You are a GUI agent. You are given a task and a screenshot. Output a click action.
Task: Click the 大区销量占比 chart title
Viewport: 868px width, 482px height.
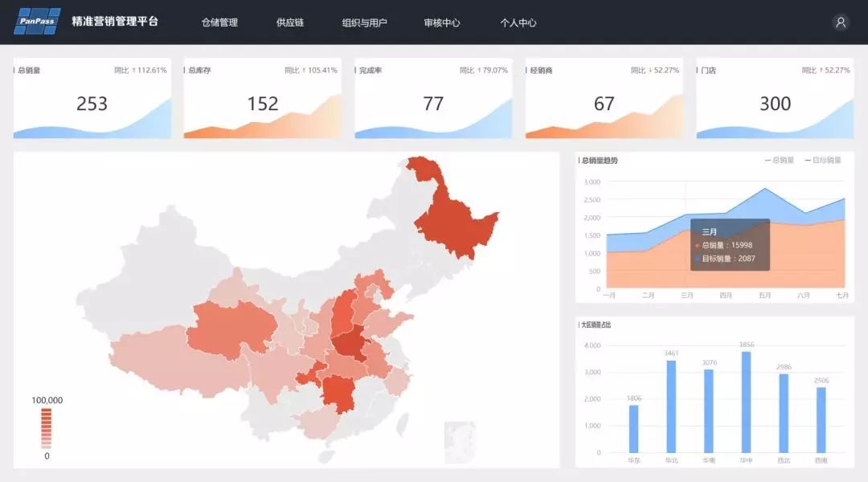click(596, 325)
